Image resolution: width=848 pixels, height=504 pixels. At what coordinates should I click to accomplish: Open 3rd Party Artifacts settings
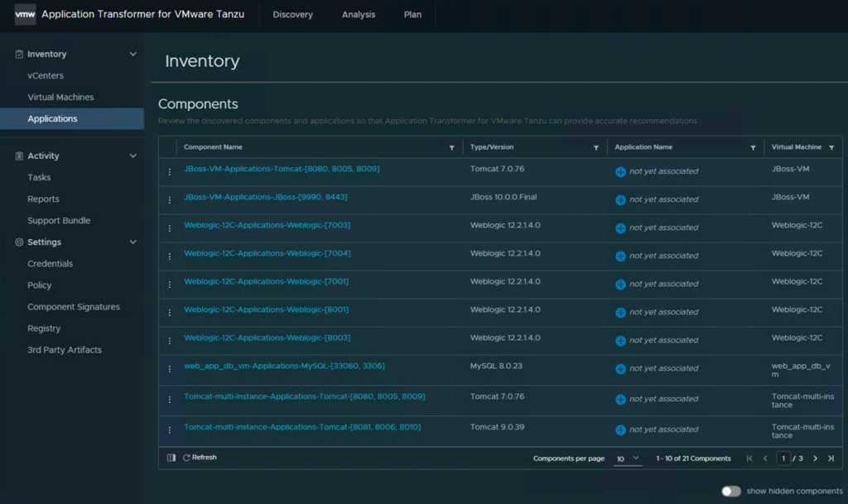click(x=65, y=350)
